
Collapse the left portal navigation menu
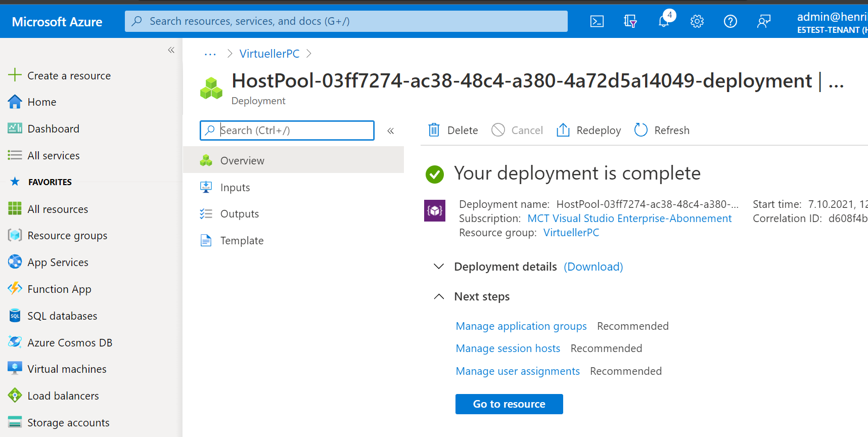[171, 50]
